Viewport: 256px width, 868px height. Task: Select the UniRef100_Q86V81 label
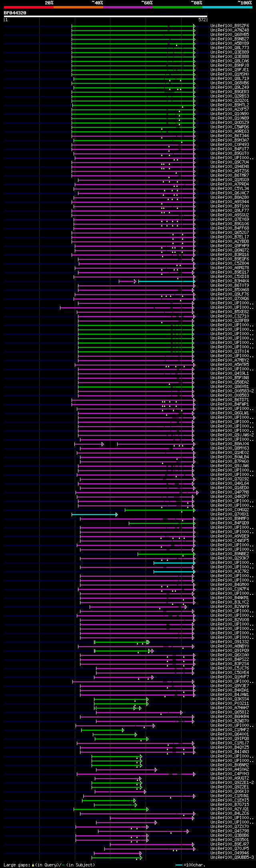tap(230, 387)
